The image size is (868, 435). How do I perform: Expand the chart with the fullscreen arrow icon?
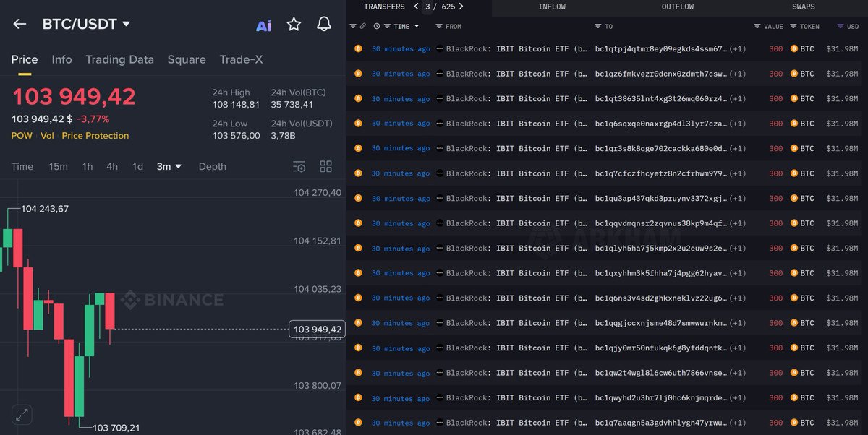click(22, 415)
